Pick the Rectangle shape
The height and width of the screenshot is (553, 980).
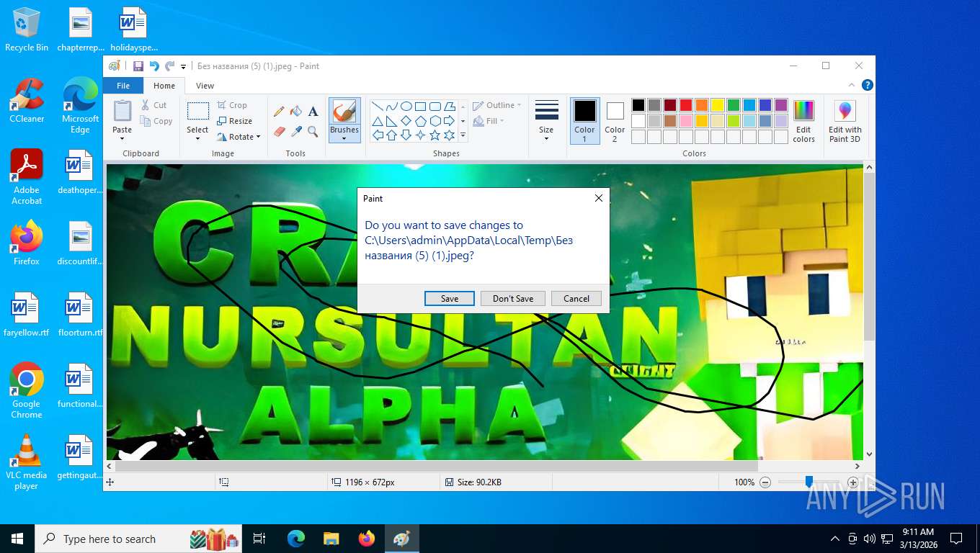coord(421,107)
